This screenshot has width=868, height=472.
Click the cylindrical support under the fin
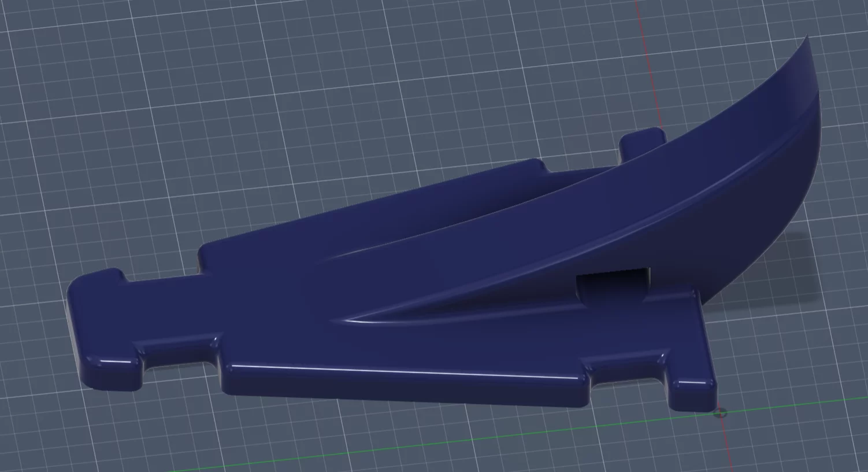(613, 283)
